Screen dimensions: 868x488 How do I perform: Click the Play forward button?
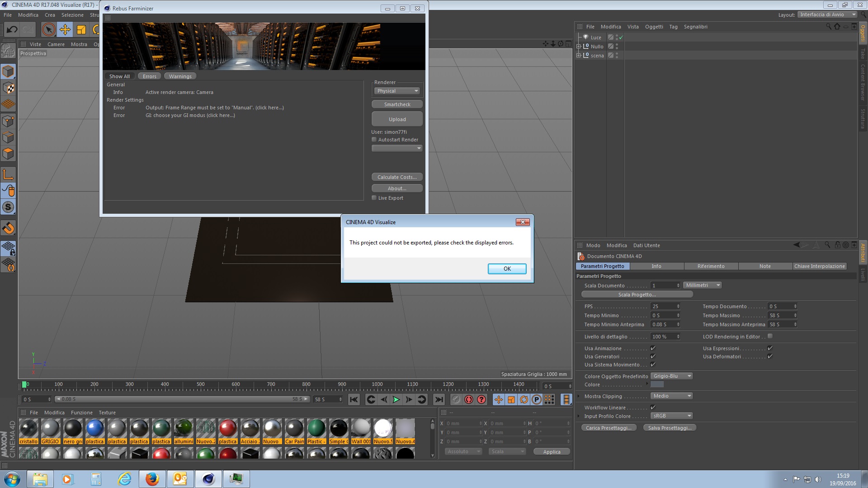click(396, 399)
